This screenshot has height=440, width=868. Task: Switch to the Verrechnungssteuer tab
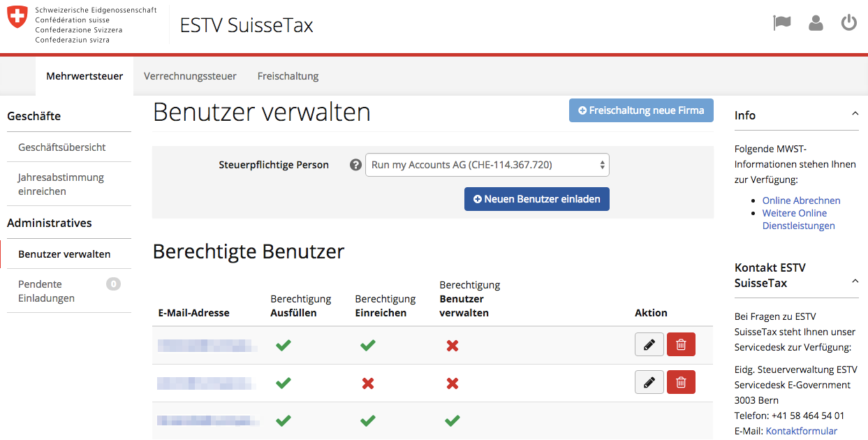click(x=190, y=76)
